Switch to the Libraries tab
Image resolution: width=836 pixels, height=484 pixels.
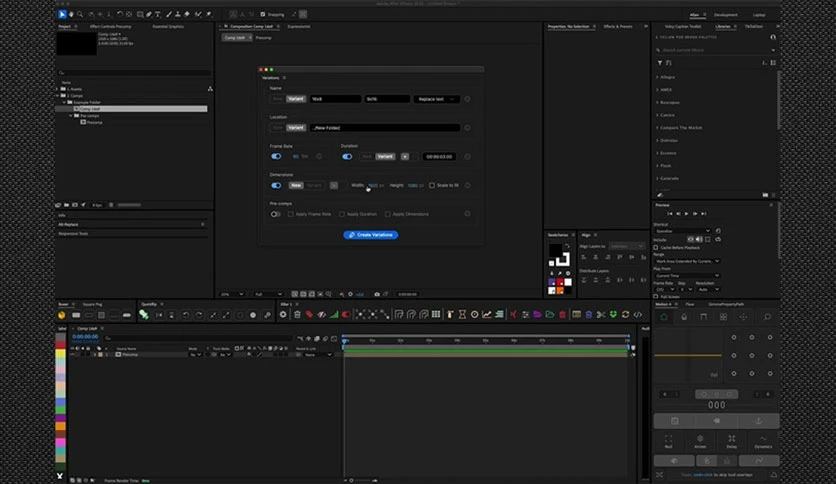(x=722, y=27)
